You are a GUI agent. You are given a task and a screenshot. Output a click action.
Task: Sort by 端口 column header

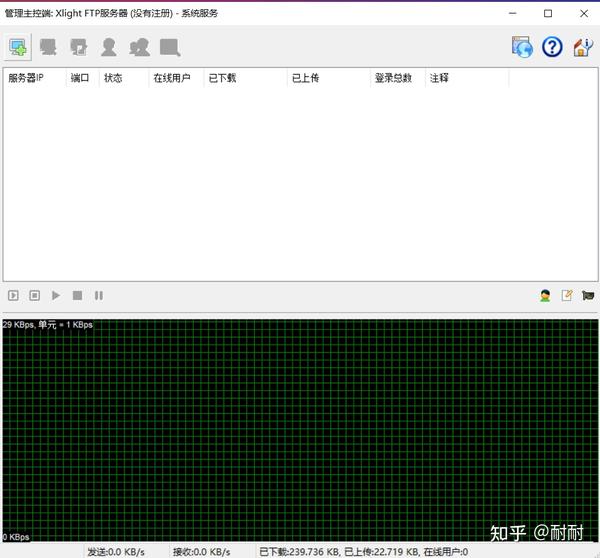point(83,78)
